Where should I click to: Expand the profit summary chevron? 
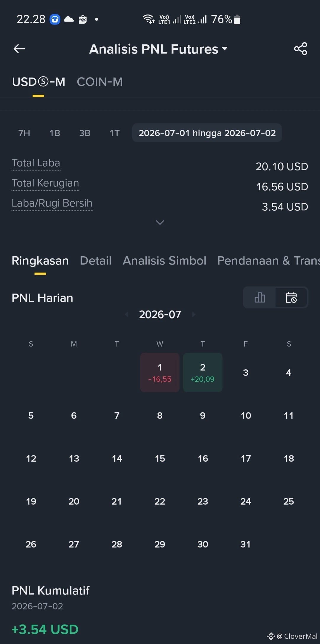[x=160, y=222]
